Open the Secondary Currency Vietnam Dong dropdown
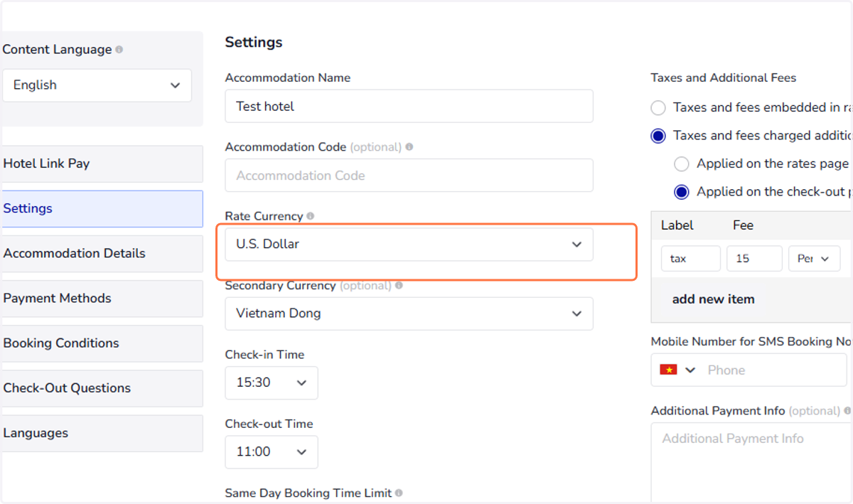This screenshot has width=853, height=504. (409, 313)
